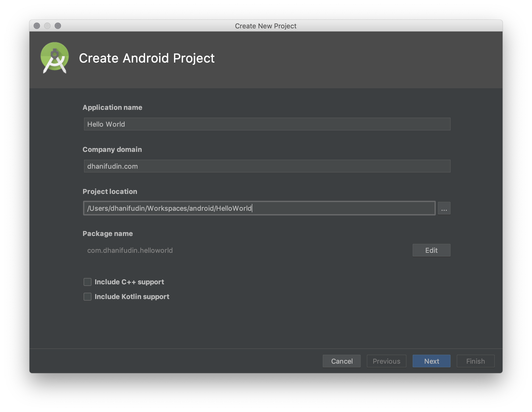Click the Project location label text
Image resolution: width=532 pixels, height=412 pixels.
[x=110, y=192]
